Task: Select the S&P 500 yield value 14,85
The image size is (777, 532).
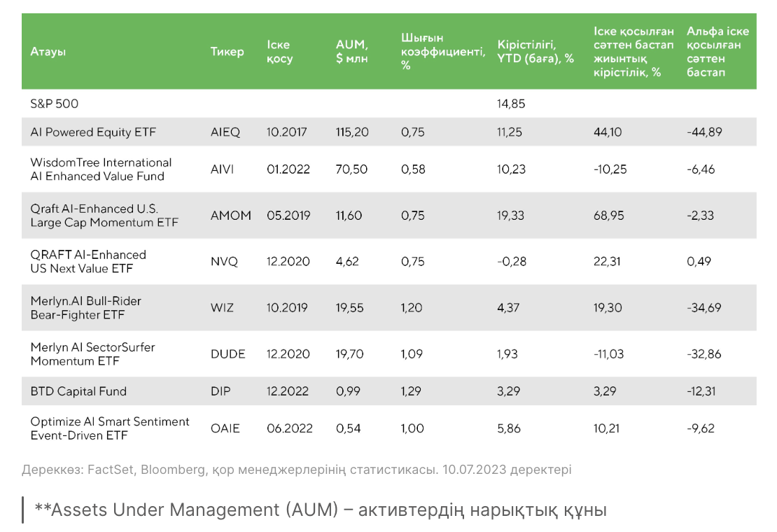Action: click(511, 104)
